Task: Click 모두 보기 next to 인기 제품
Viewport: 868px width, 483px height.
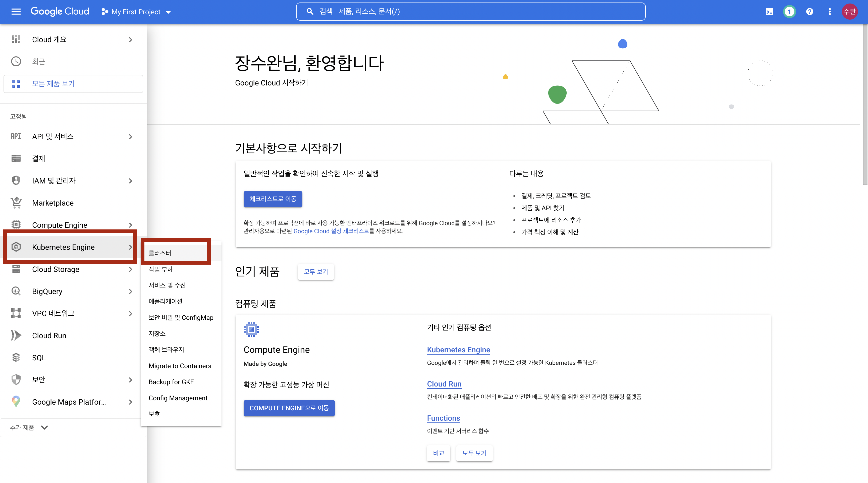Action: [316, 272]
